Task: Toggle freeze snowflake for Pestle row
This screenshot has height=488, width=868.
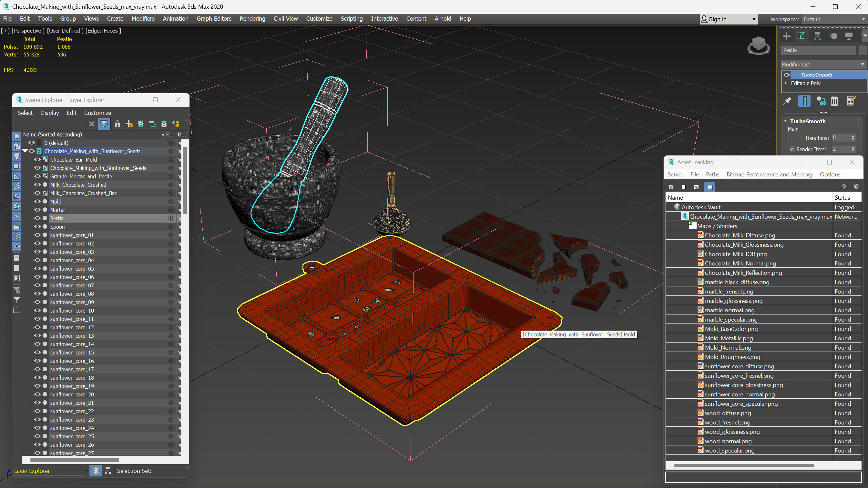Action: (170, 218)
